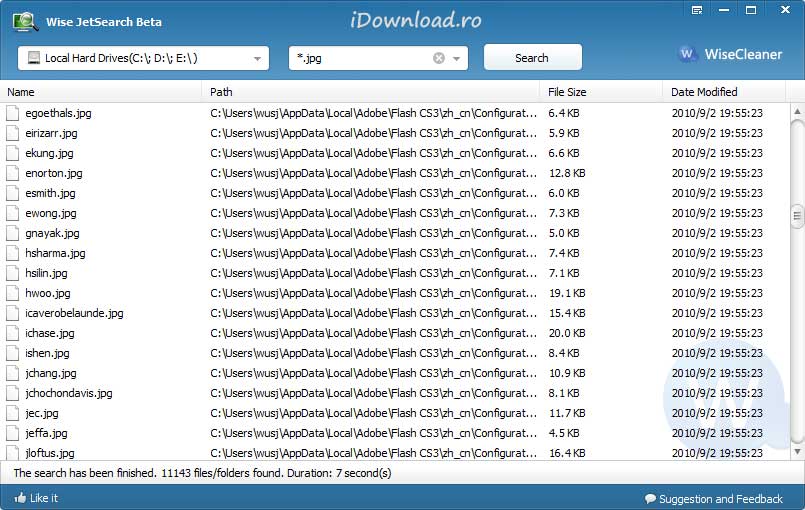Screen dimensions: 805x510
Task: Select the hwoo.jpg file icon
Action: (13, 293)
